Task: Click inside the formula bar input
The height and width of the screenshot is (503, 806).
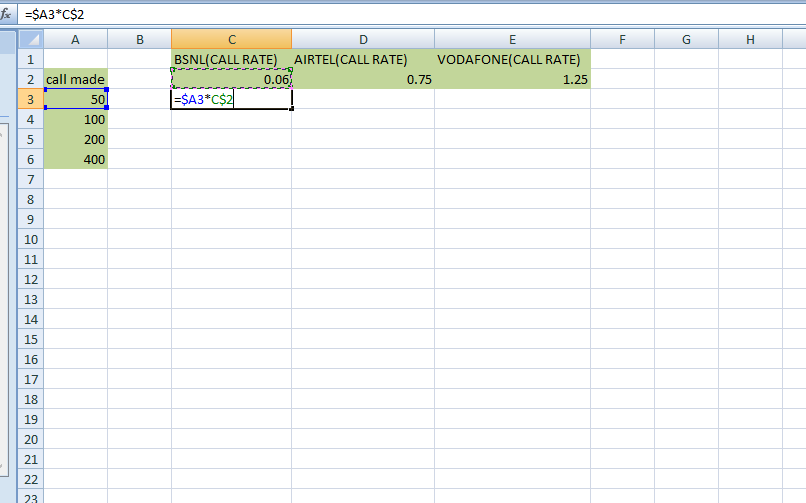Action: tap(411, 14)
